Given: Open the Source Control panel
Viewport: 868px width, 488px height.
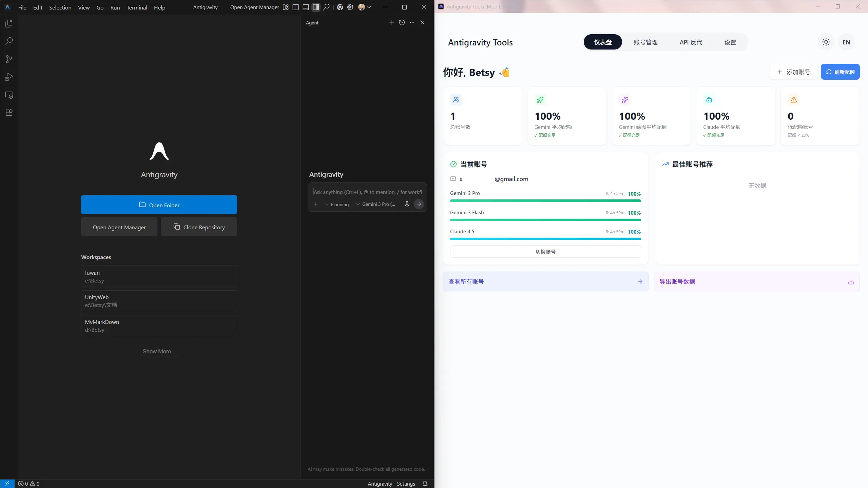Looking at the screenshot, I should 9,59.
